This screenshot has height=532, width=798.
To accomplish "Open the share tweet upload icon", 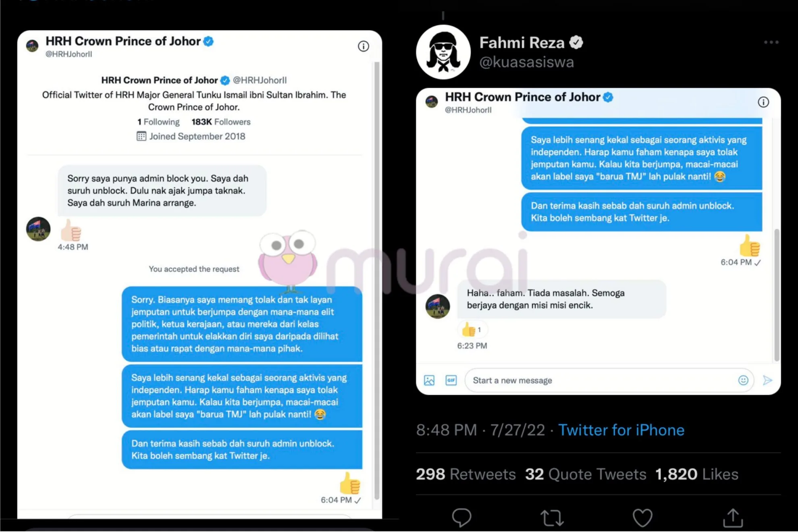I will pyautogui.click(x=733, y=517).
